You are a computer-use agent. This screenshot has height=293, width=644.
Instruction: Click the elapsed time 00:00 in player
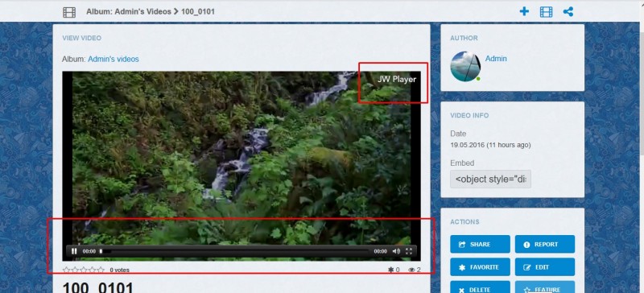pyautogui.click(x=89, y=251)
